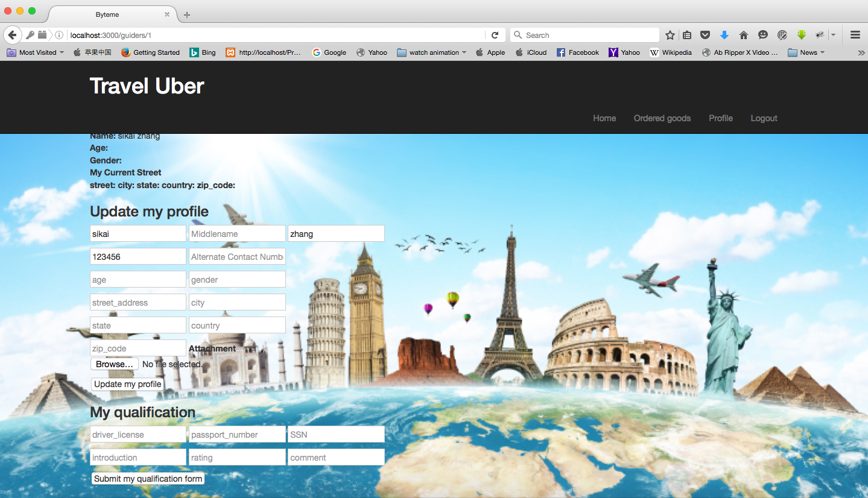This screenshot has height=498, width=868.
Task: Click the bug extension icon in toolbar
Action: pyautogui.click(x=820, y=35)
